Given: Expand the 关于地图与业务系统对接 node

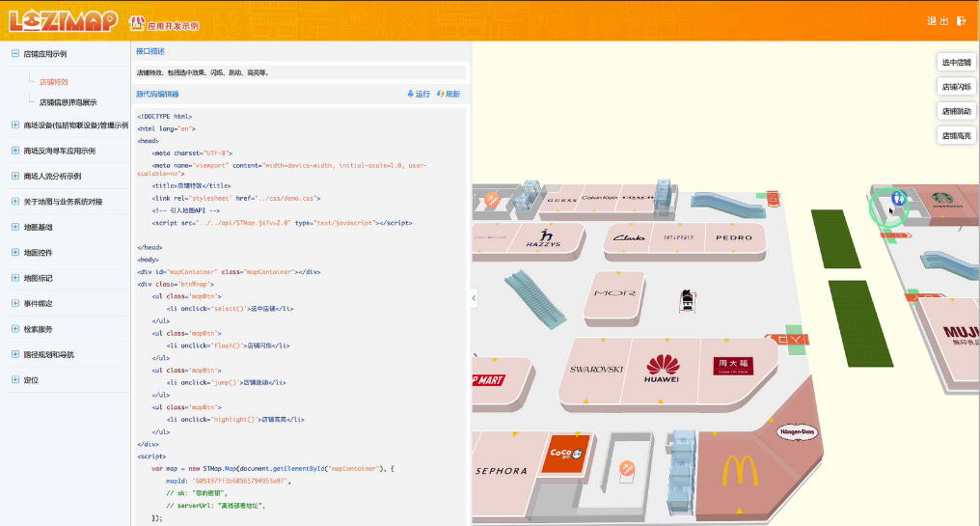Looking at the screenshot, I should click(15, 202).
